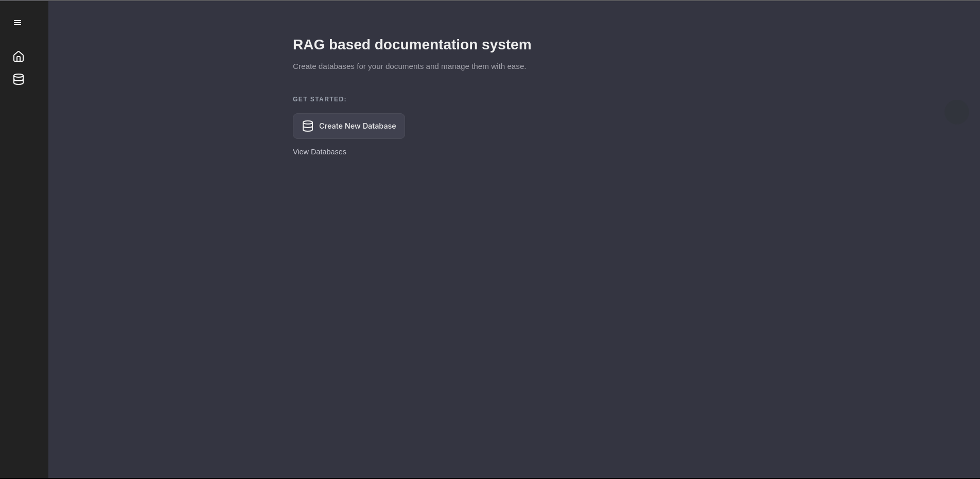Click empty sidebar area below database icon
Screen dimensions: 980x479
coord(24,257)
